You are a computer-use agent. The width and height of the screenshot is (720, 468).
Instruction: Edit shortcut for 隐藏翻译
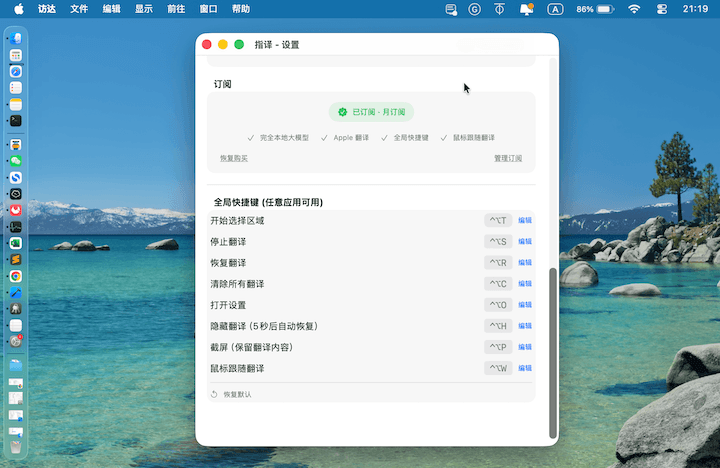coord(525,326)
